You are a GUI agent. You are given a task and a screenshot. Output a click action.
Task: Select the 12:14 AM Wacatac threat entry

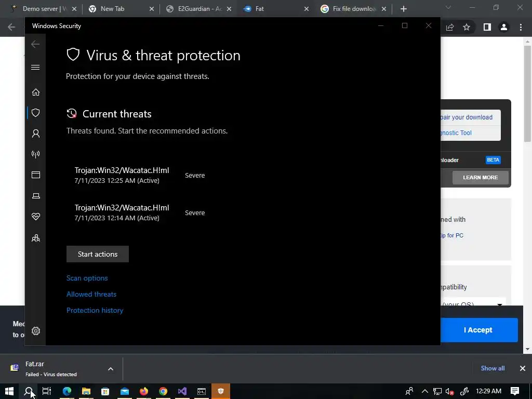click(140, 212)
